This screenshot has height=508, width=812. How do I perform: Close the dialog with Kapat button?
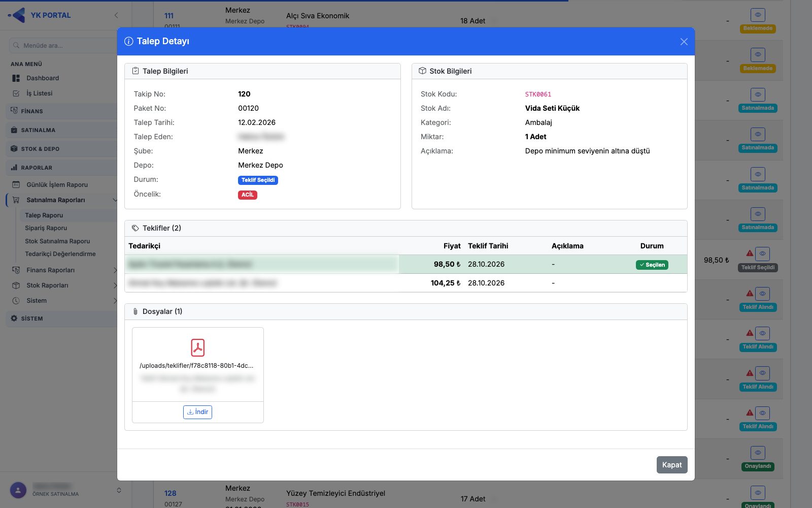[672, 465]
